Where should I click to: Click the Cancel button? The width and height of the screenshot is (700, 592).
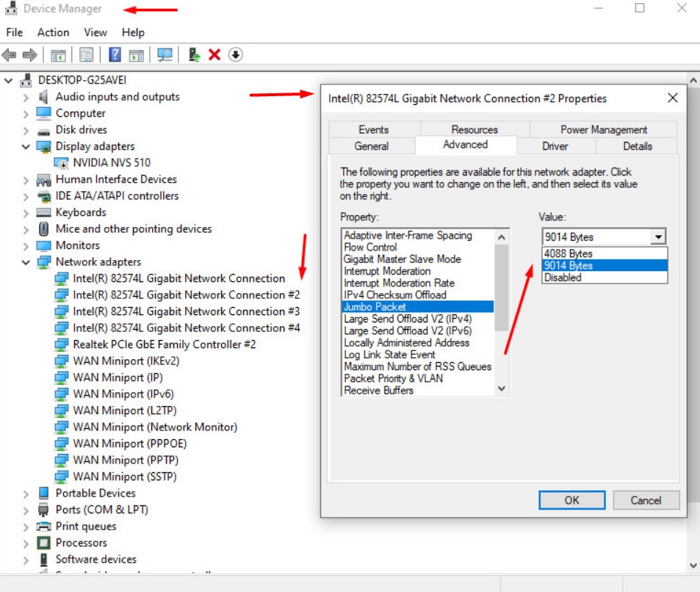tap(646, 500)
